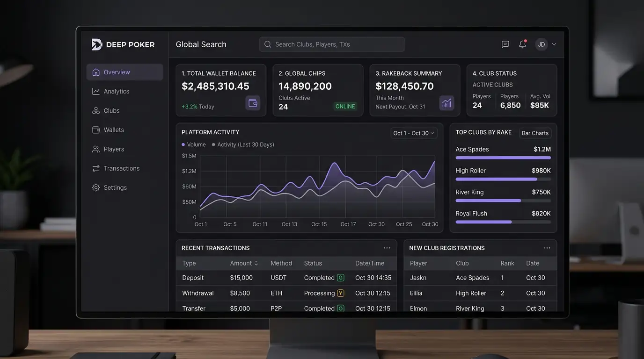Open Settings from the sidebar
This screenshot has width=644, height=359.
(115, 187)
